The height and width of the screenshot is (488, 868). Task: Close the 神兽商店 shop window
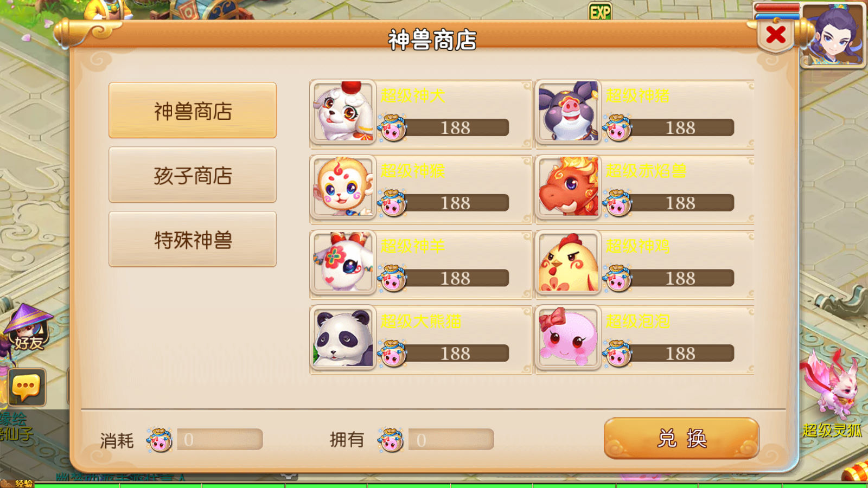776,35
